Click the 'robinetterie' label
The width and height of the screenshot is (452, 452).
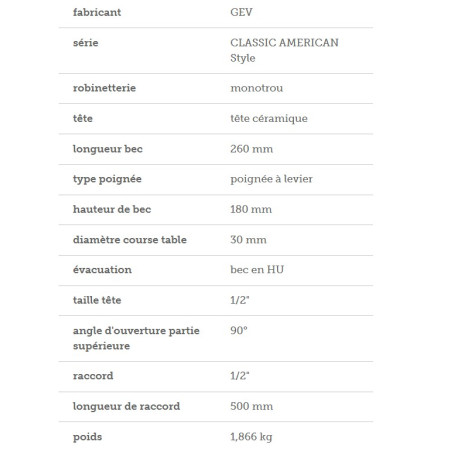click(x=104, y=88)
